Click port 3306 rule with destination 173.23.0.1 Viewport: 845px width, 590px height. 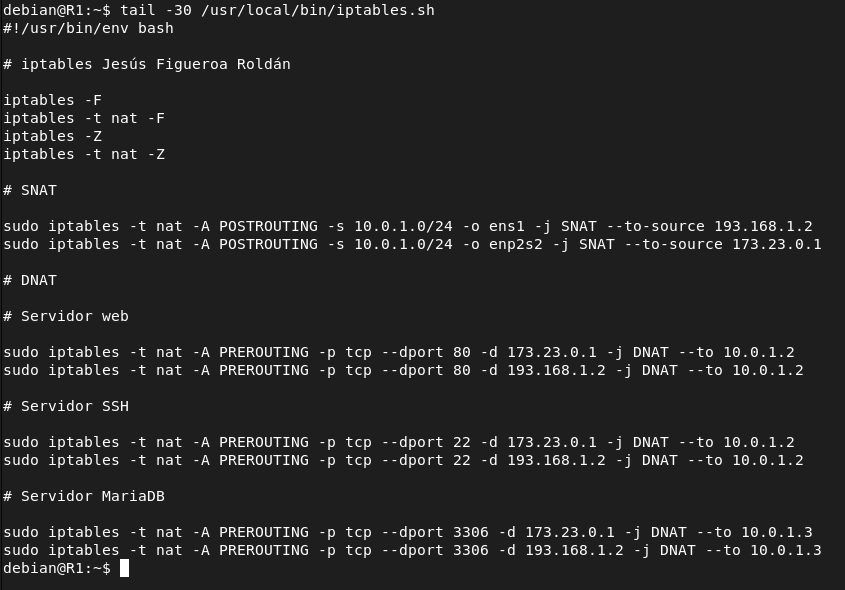click(408, 532)
